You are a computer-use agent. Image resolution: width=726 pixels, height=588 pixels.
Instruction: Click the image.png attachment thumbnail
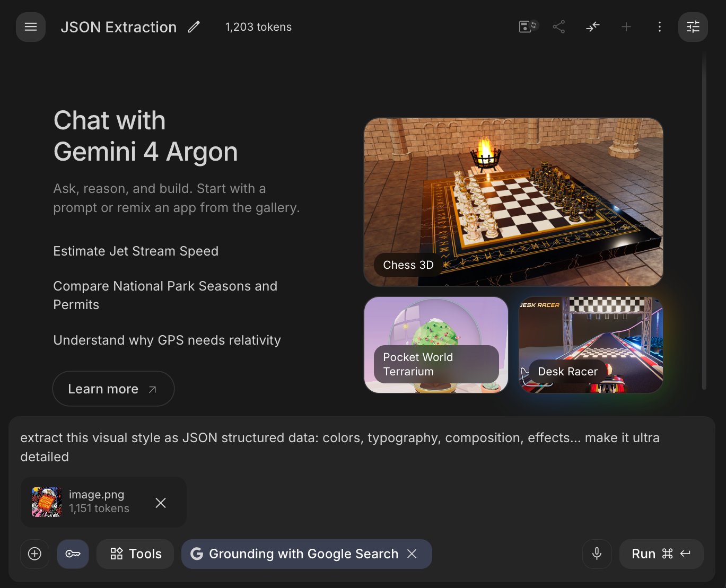tap(47, 502)
